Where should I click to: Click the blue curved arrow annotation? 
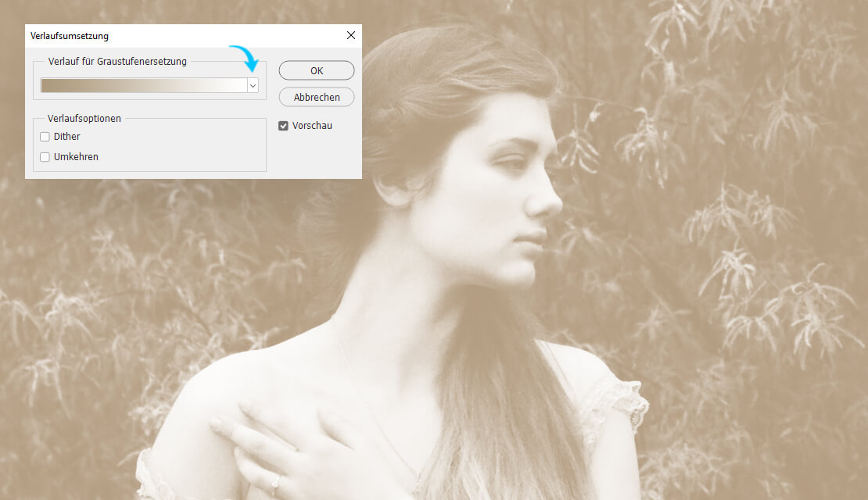pos(246,58)
